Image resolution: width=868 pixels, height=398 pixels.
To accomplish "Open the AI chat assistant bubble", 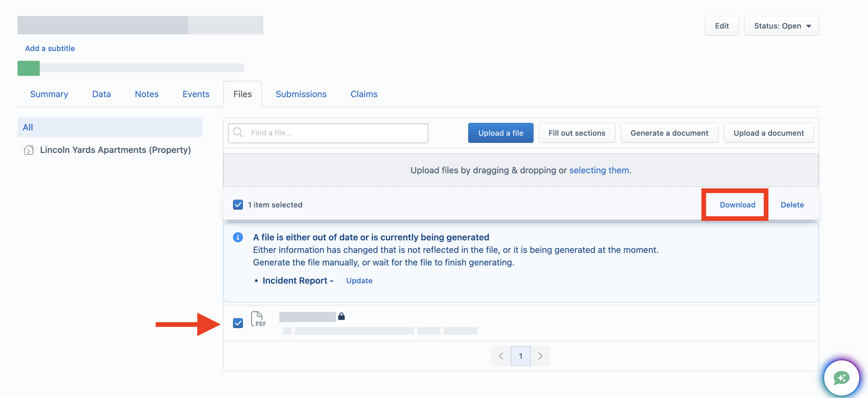I will [841, 377].
